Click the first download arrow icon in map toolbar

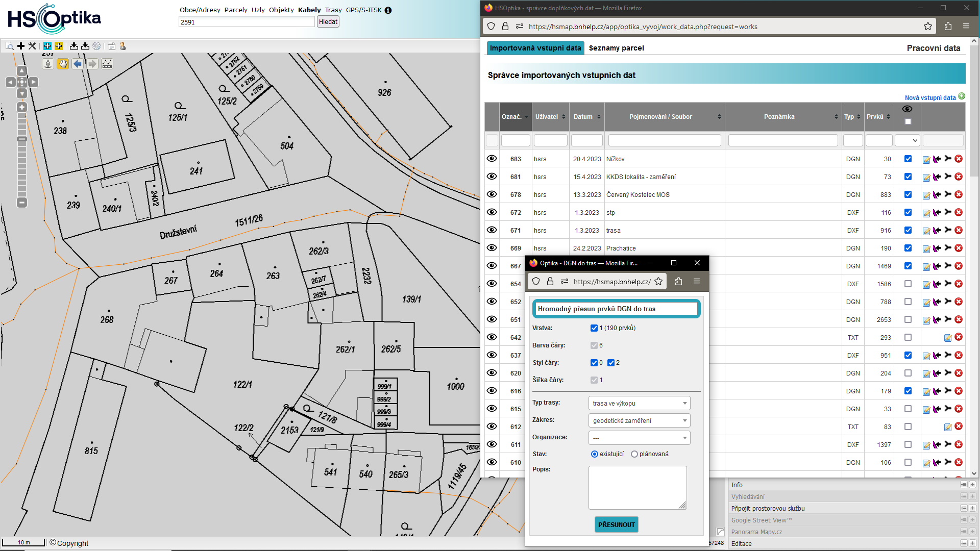pyautogui.click(x=74, y=46)
